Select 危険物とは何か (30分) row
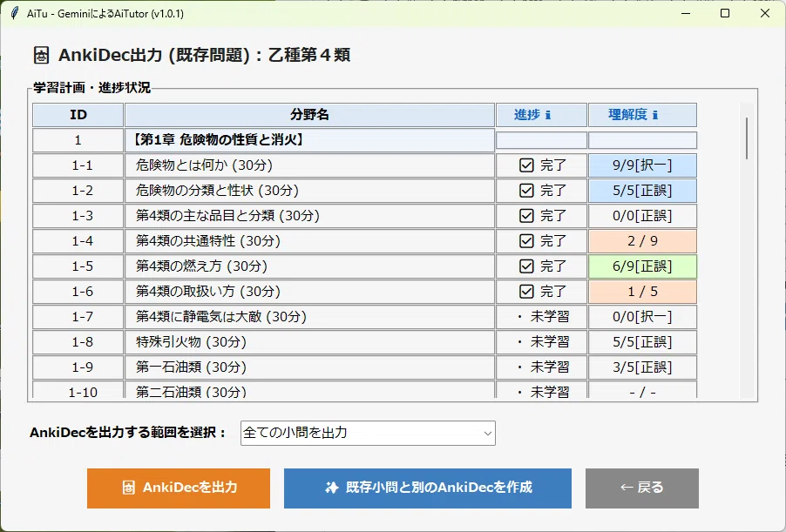The height and width of the screenshot is (532, 786). 310,165
